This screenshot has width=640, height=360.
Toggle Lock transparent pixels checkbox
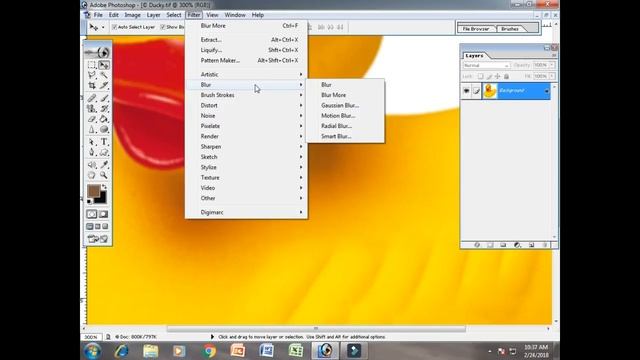click(480, 76)
